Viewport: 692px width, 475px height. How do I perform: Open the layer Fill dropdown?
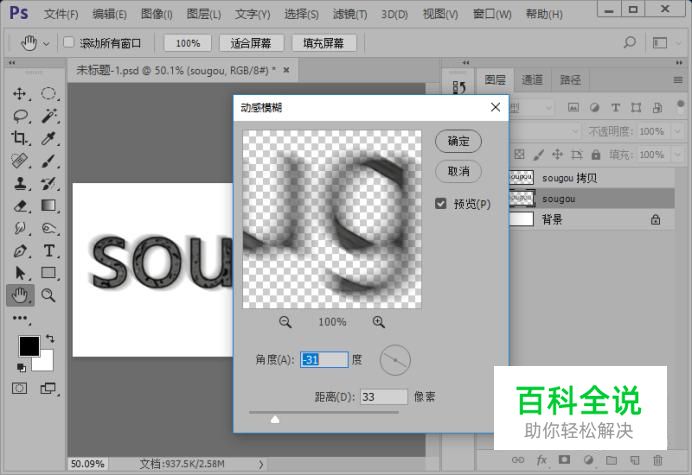coord(677,155)
